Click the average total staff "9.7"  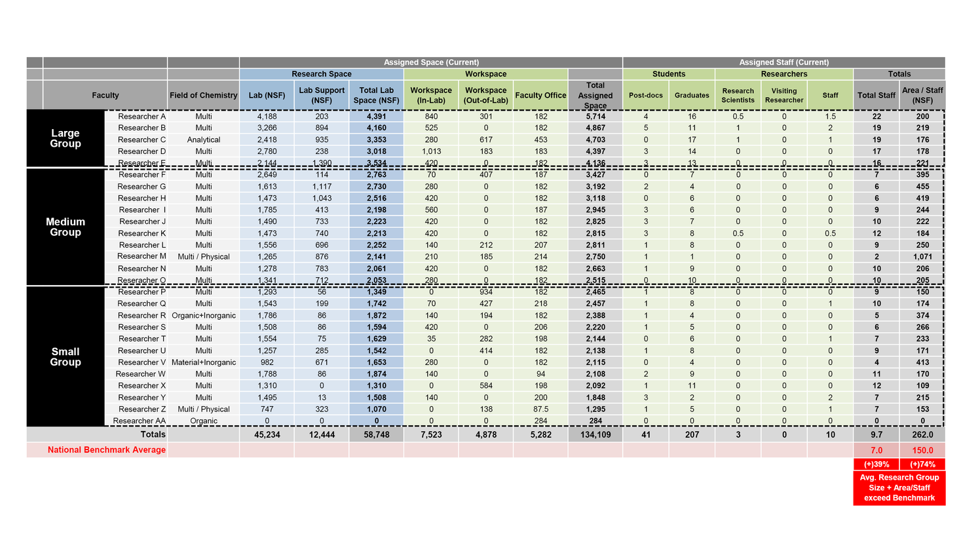(876, 434)
